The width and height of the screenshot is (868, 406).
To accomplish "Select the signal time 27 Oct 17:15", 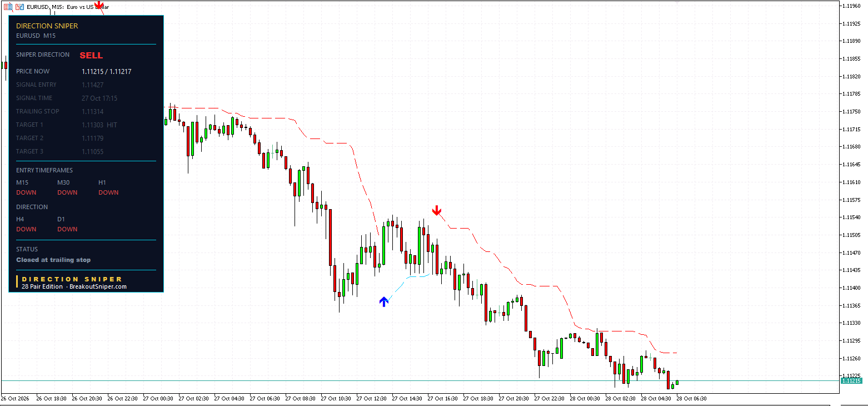I will tap(99, 98).
